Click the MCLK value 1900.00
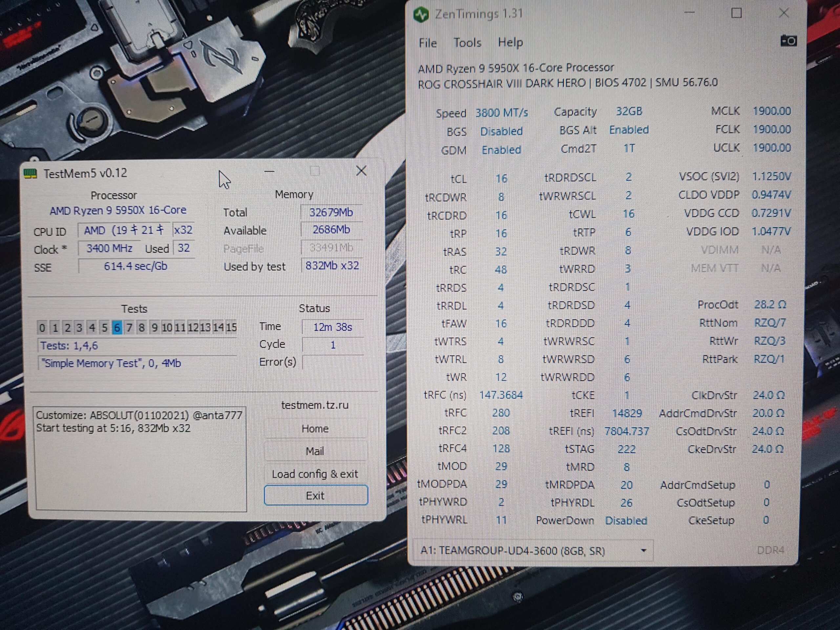 click(772, 111)
